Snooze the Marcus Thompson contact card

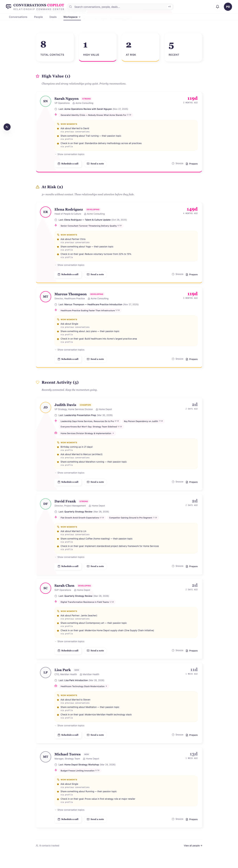(178, 359)
